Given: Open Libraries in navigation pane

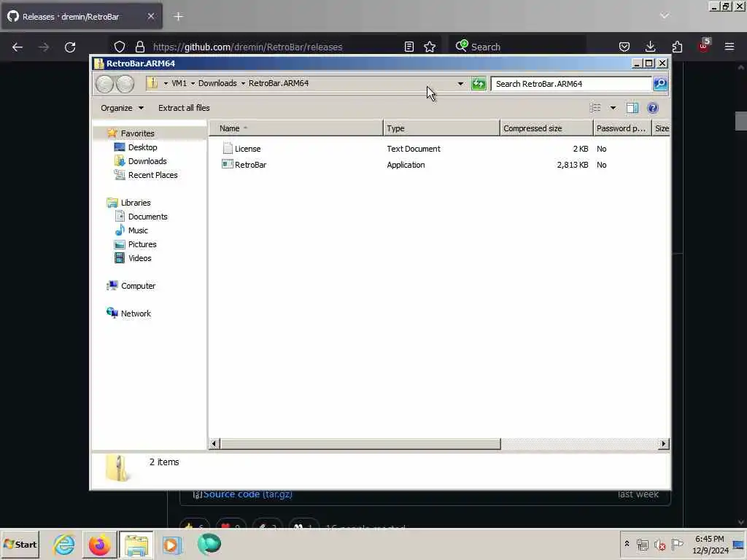Looking at the screenshot, I should (135, 203).
